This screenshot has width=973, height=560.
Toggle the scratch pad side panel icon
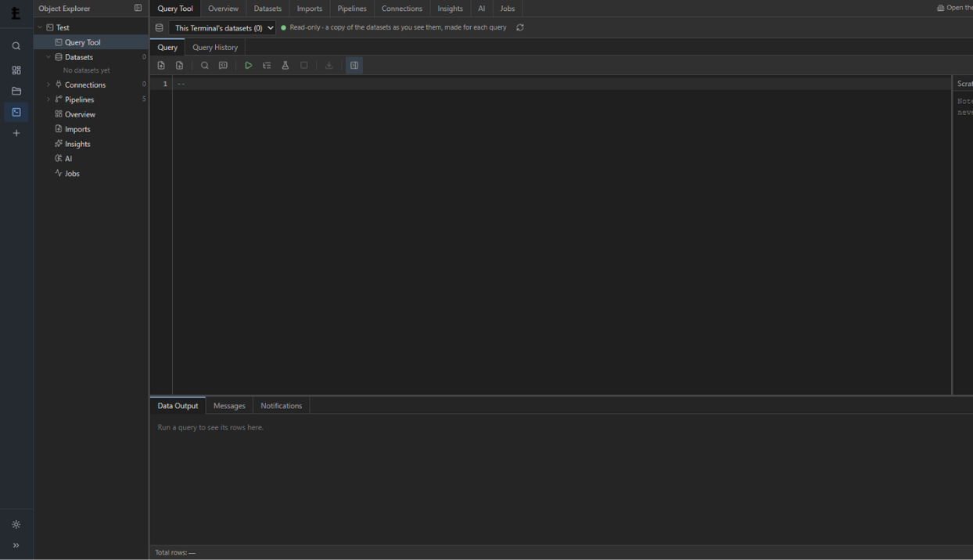(354, 66)
